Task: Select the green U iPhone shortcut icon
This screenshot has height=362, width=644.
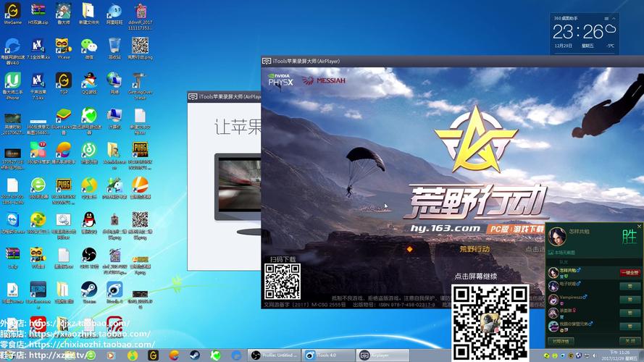Action: click(12, 85)
